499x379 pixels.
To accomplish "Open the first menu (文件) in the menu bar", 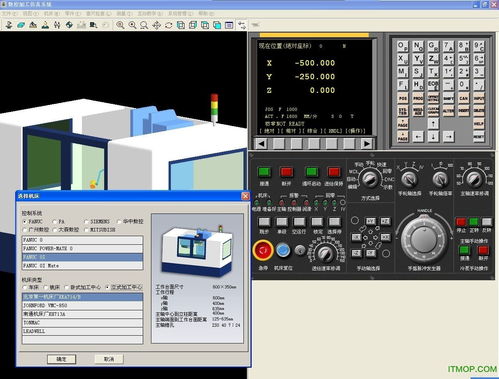I will (x=10, y=14).
